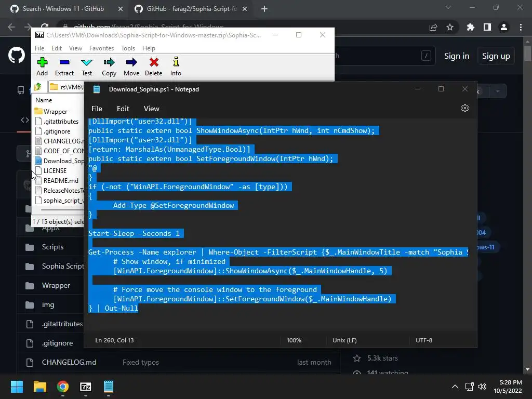Select README.md in 7-Zip list
Image resolution: width=532 pixels, height=399 pixels.
[61, 180]
